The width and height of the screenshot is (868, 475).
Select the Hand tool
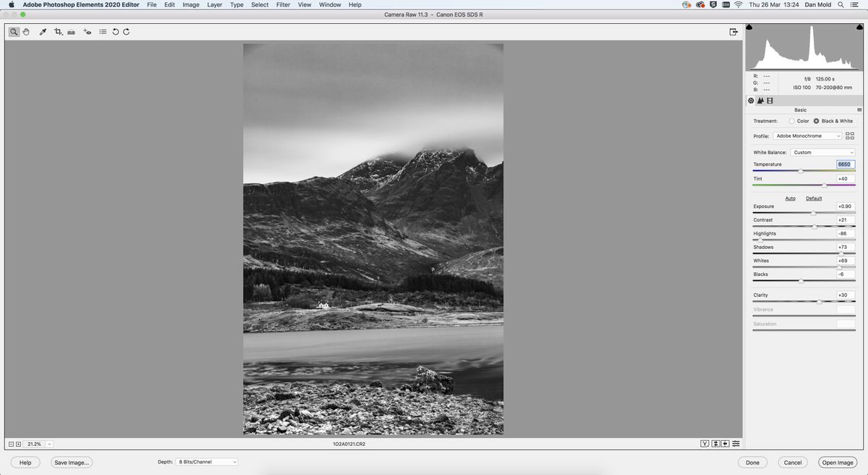pos(26,31)
